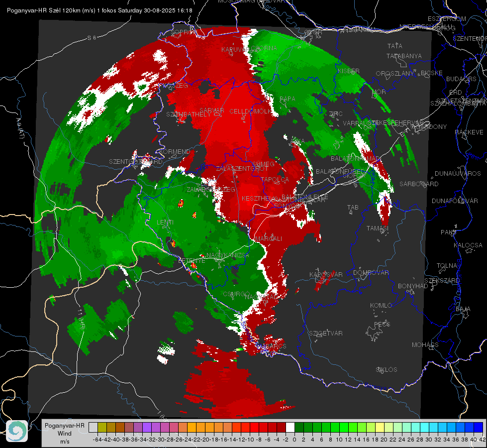Click the SÁRVÁR city label
Screen dimensions: 487x448
point(212,111)
